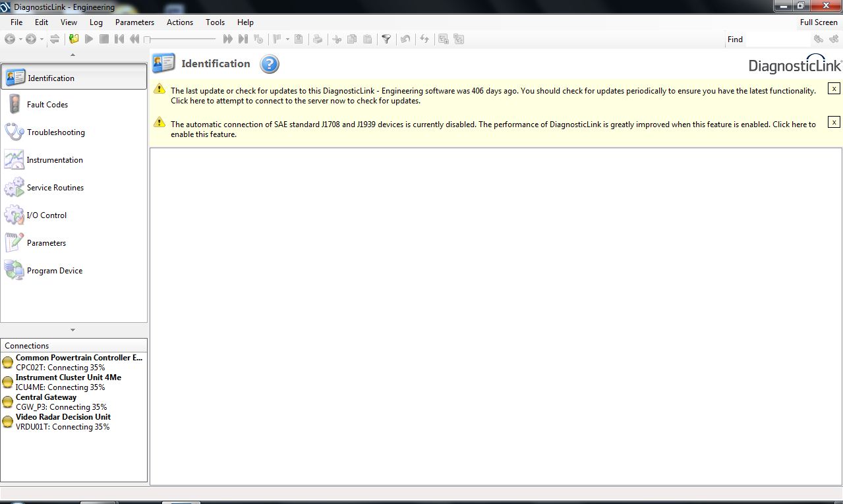The image size is (843, 504).
Task: Click the Find Previous binoculars icon
Action: pyautogui.click(x=819, y=39)
